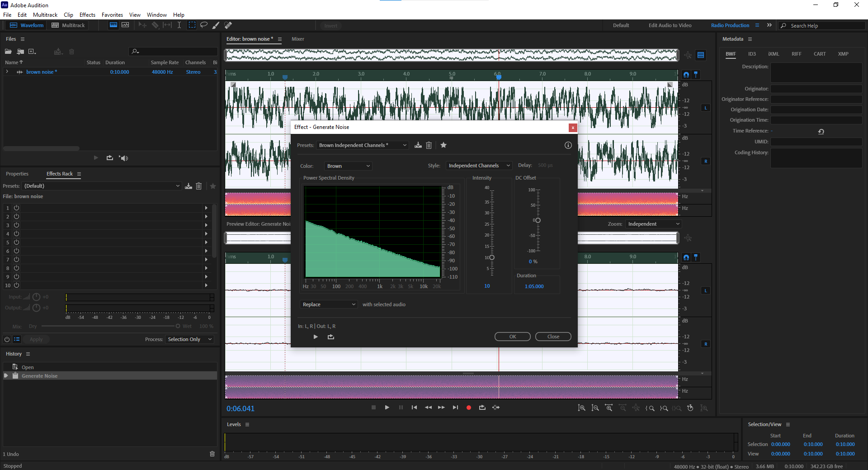This screenshot has width=868, height=470.
Task: Open the Generate Noise info icon
Action: pyautogui.click(x=568, y=145)
